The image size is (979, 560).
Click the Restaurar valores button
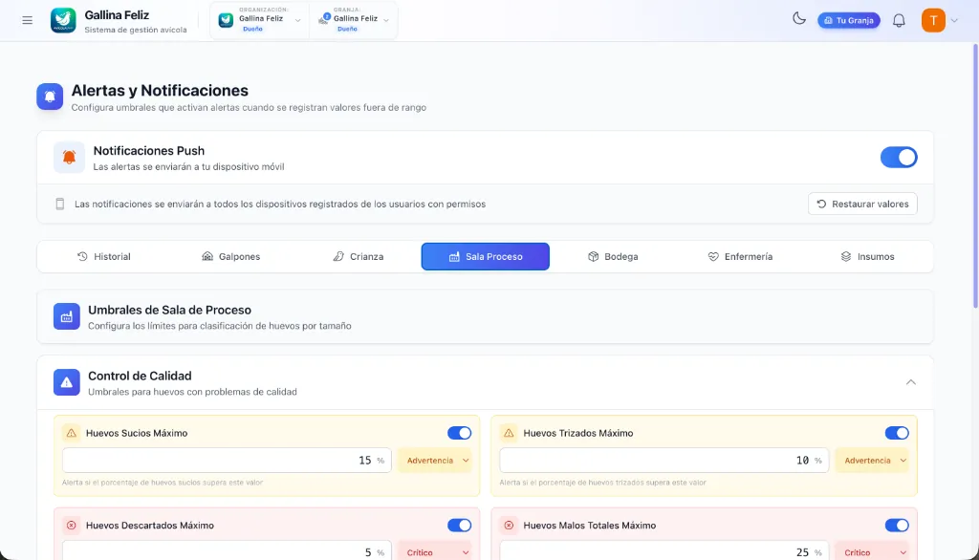tap(862, 204)
